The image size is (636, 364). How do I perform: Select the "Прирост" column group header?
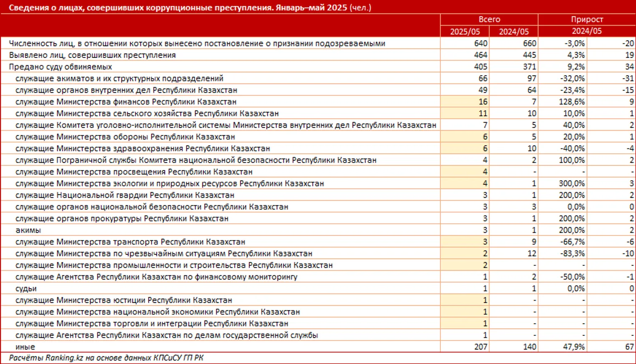click(586, 19)
